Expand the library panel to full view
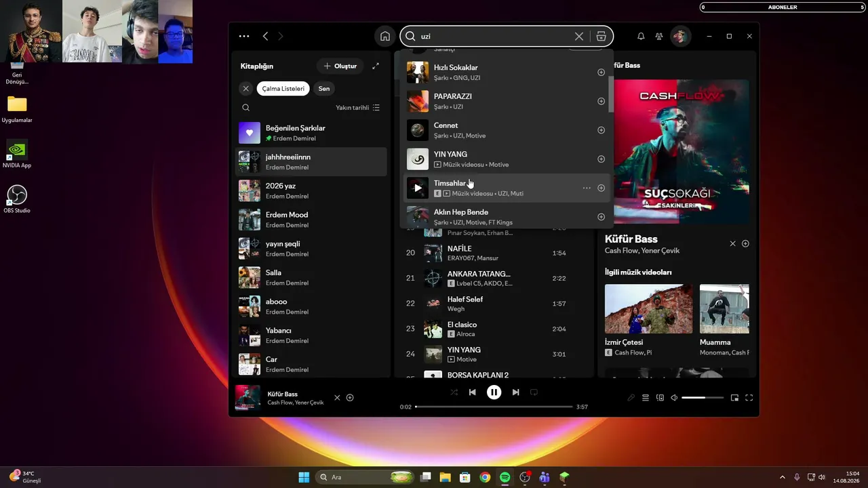Viewport: 868px width, 488px height. click(x=376, y=66)
